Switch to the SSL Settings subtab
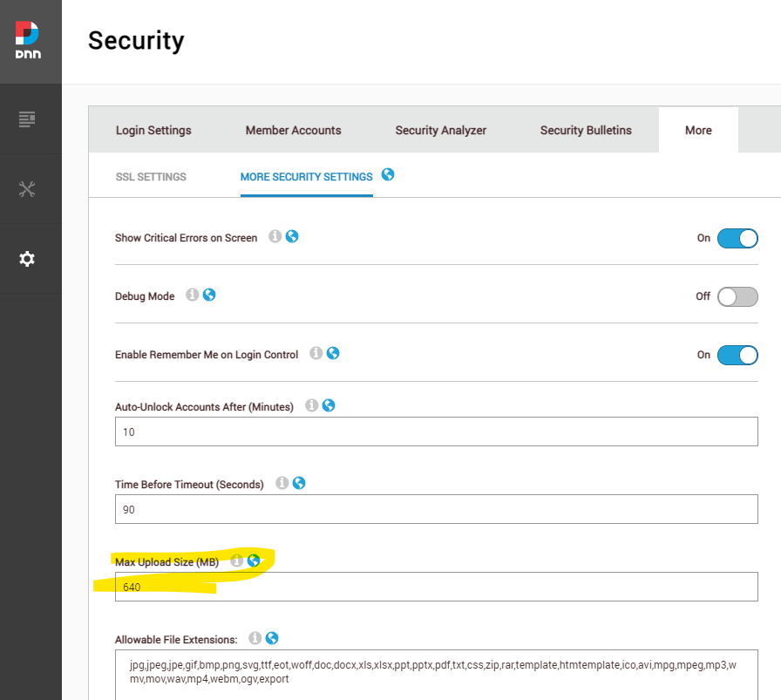 click(150, 176)
